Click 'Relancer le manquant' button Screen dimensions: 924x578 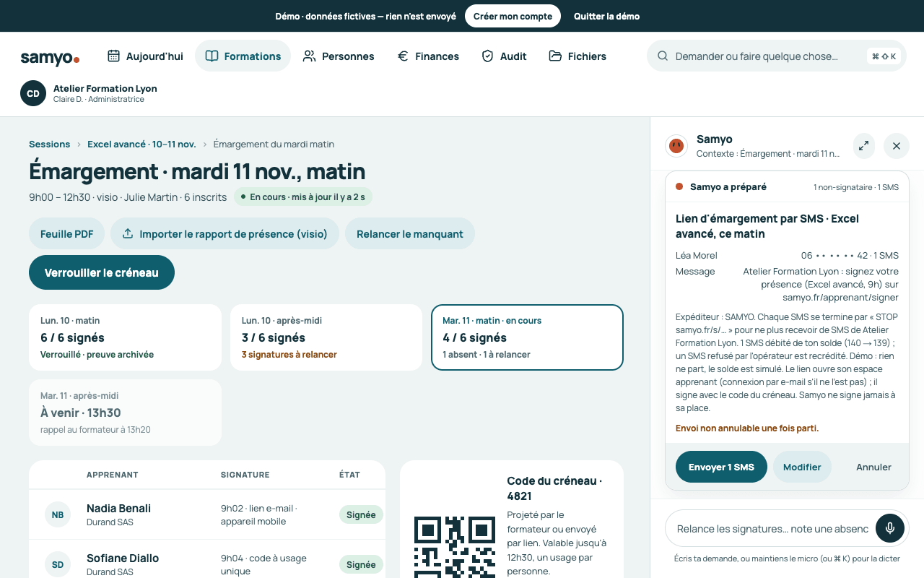[x=410, y=233]
